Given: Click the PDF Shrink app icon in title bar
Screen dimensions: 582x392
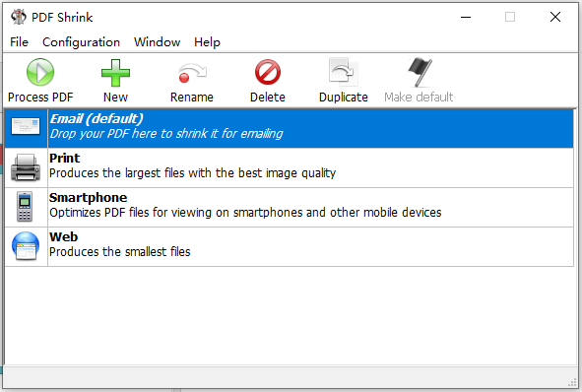Looking at the screenshot, I should 18,17.
